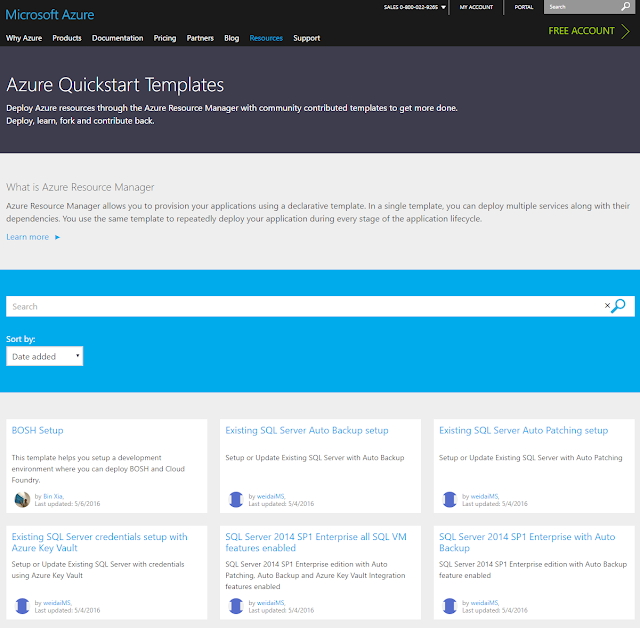Click the Free Account chevron arrow
640x628 pixels.
[625, 31]
